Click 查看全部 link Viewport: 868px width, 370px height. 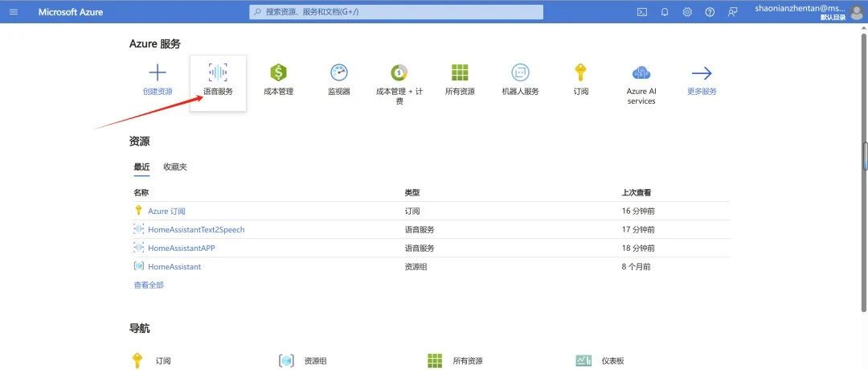[x=149, y=286]
